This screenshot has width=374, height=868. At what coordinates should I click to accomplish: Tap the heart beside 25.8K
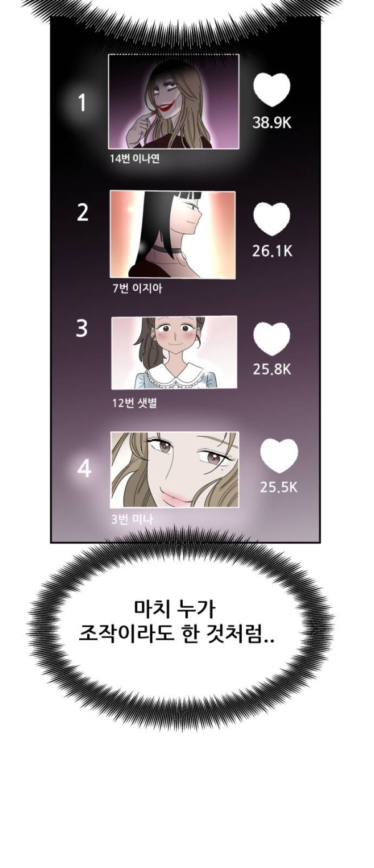[272, 339]
